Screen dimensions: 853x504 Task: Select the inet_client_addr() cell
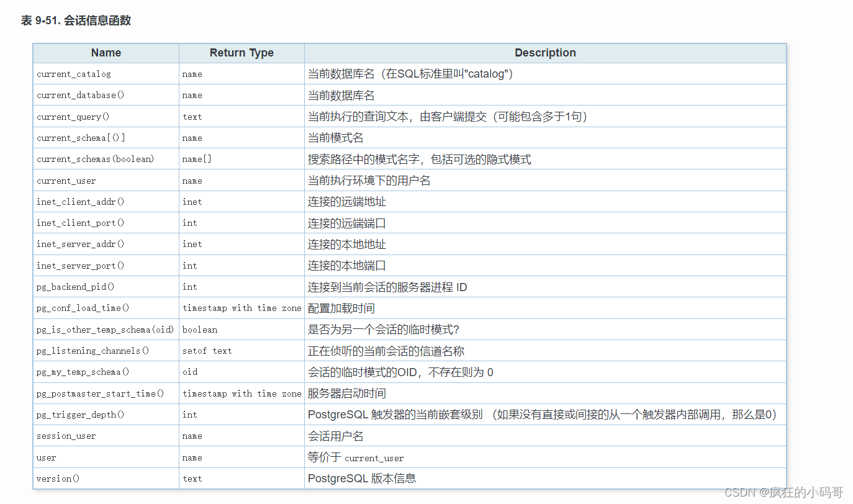(106, 202)
